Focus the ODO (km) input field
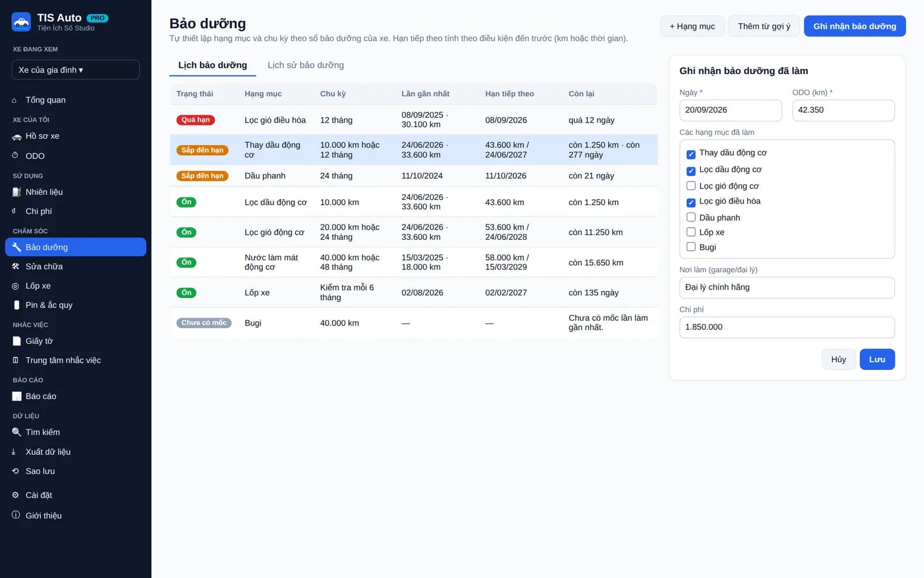The height and width of the screenshot is (578, 924). coord(843,110)
